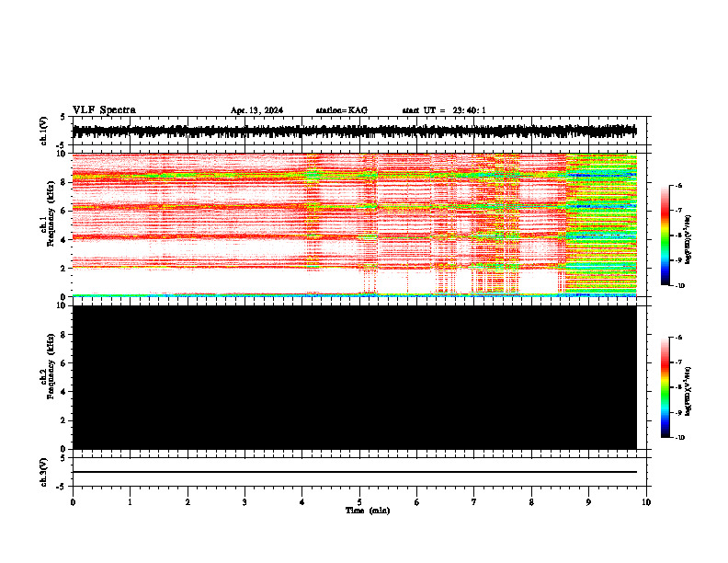Viewport: 728px width, 563px height.
Task: Click the "station=KAG" label
Action: click(342, 110)
